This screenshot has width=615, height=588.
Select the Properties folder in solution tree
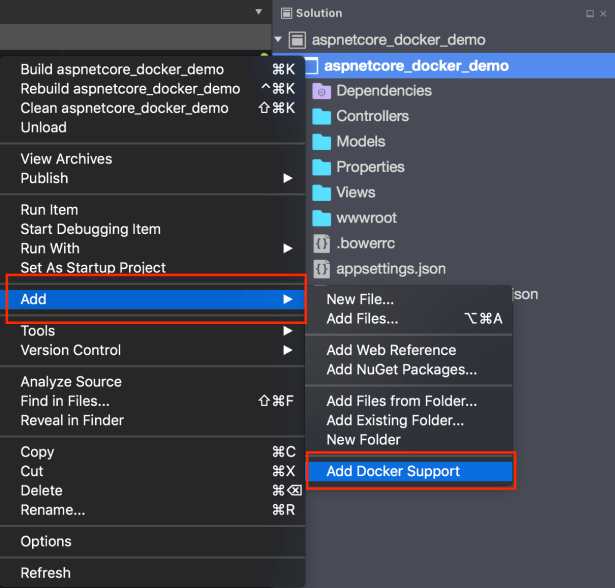[370, 167]
